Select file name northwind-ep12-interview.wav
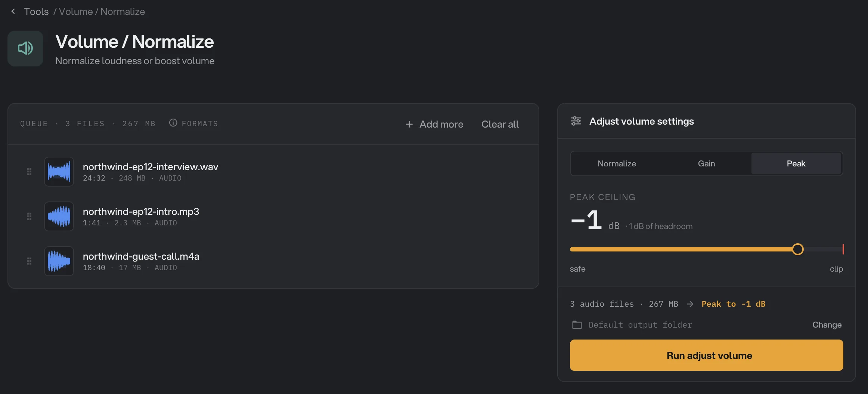The height and width of the screenshot is (394, 868). [151, 167]
